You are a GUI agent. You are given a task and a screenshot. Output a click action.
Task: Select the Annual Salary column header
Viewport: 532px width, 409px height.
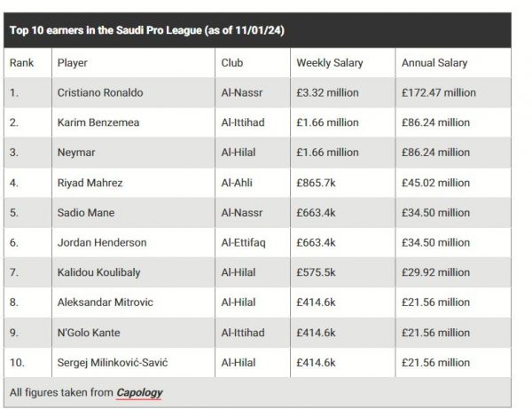click(434, 63)
